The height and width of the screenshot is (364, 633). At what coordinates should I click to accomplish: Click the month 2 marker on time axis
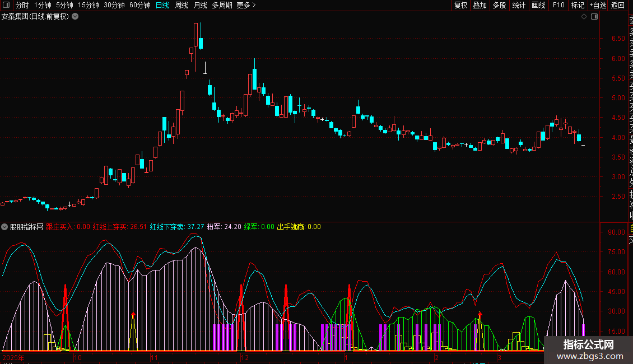437,357
